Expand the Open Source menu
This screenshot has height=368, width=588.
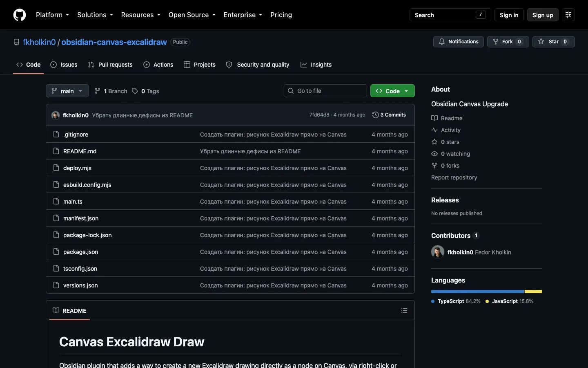pos(192,15)
